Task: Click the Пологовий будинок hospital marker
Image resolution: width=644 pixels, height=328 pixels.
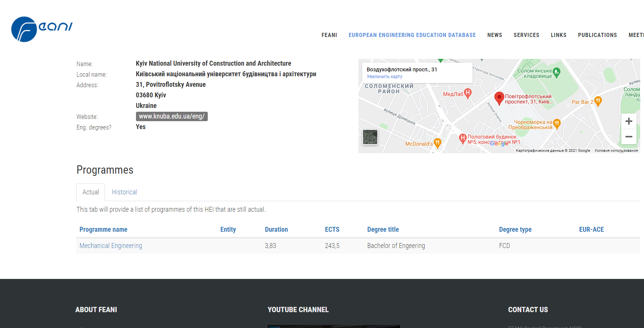Action: 463,139
